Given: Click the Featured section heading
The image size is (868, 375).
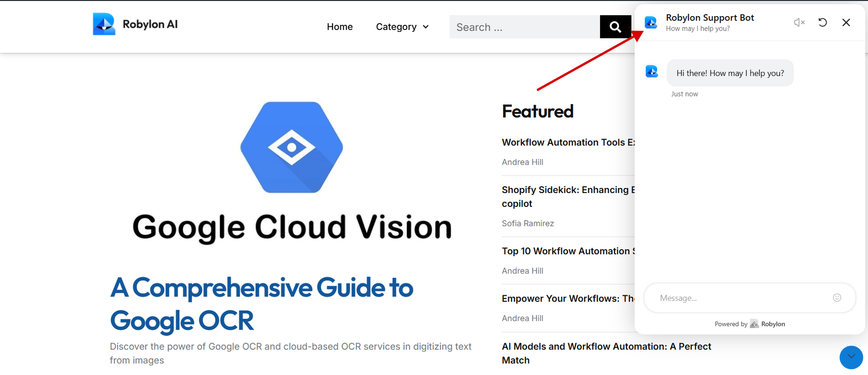Looking at the screenshot, I should click(538, 111).
